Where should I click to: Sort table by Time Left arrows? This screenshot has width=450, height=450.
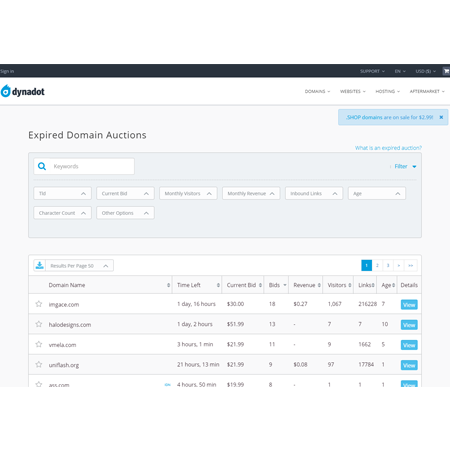click(218, 285)
